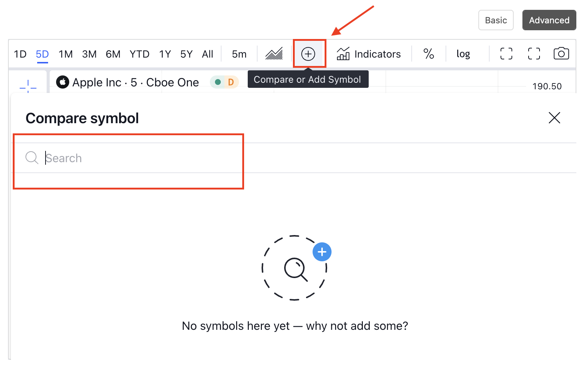This screenshot has height=371, width=588.
Task: Open the 5m interval dropdown
Action: click(x=239, y=54)
